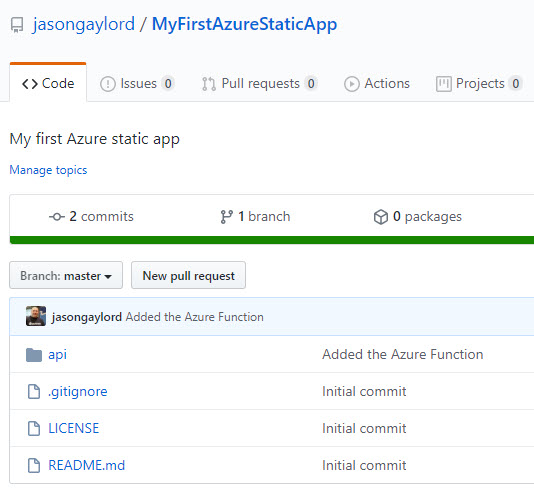Open .gitignore row's Initial commit message
Screen dimensions: 534x495
[364, 391]
